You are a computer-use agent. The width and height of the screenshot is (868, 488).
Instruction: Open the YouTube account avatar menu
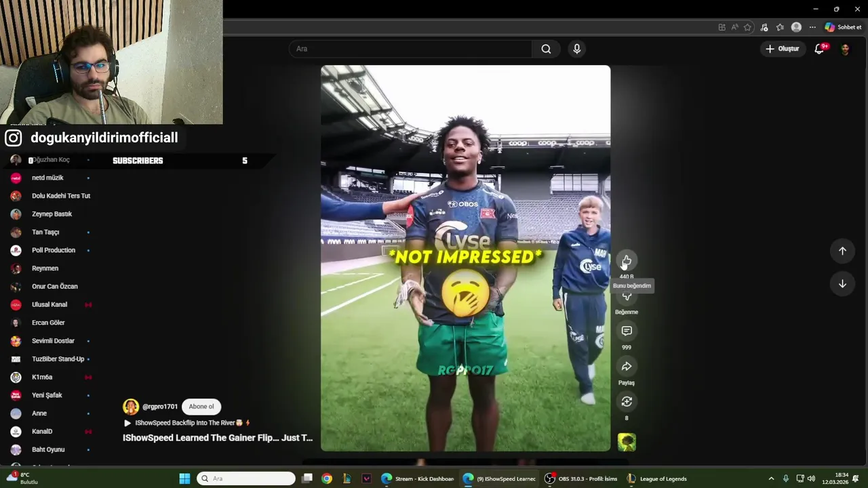pos(845,49)
